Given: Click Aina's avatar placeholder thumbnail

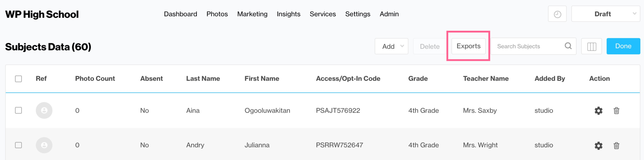Looking at the screenshot, I should click(44, 110).
